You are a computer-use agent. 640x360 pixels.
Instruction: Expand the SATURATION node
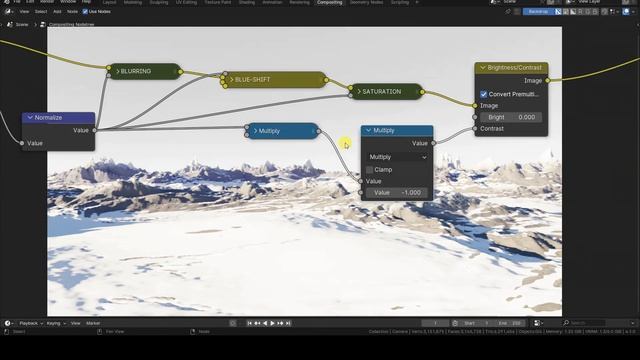[x=359, y=92]
